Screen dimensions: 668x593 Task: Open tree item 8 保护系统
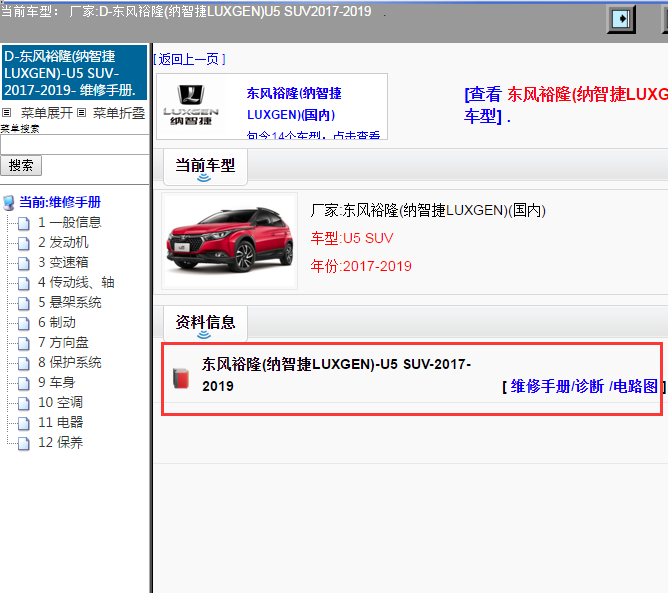[x=69, y=363]
